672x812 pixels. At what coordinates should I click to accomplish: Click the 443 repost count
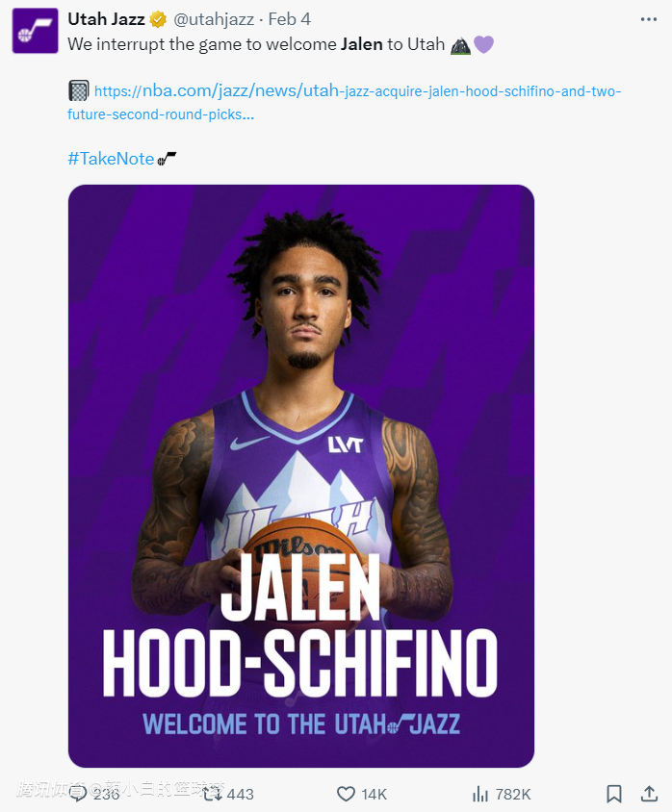241,794
